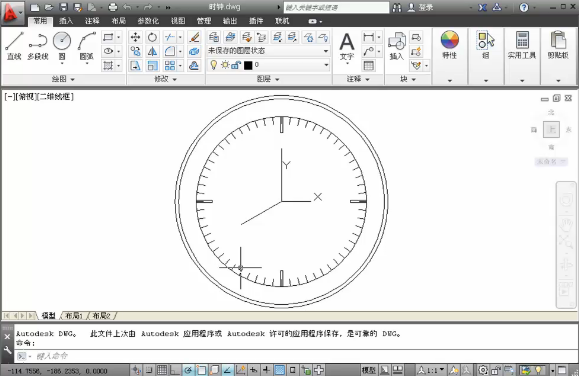This screenshot has height=376, width=579.
Task: Open the annotation scale 1:1 dropdown
Action: [x=436, y=370]
